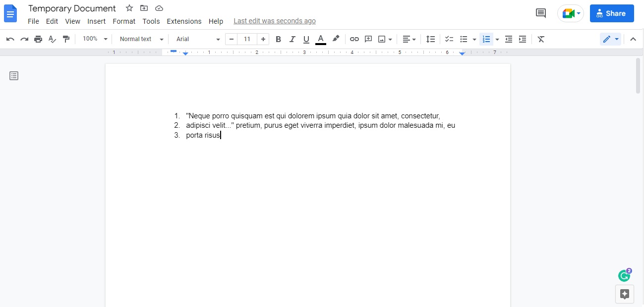Viewport: 644px width, 307px height.
Task: Click on the text 'porta risus'
Action: pyautogui.click(x=203, y=135)
